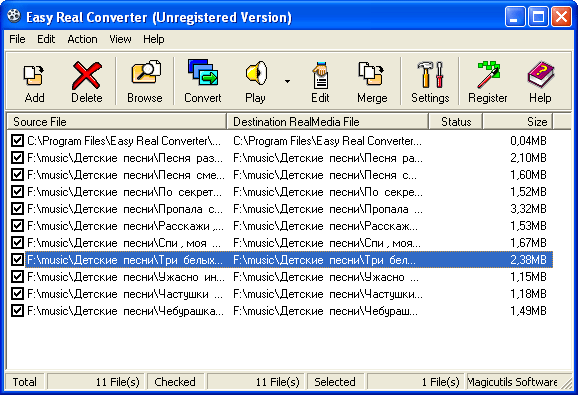
Task: Uncheck the По секрет... file checkbox
Action: (17, 192)
